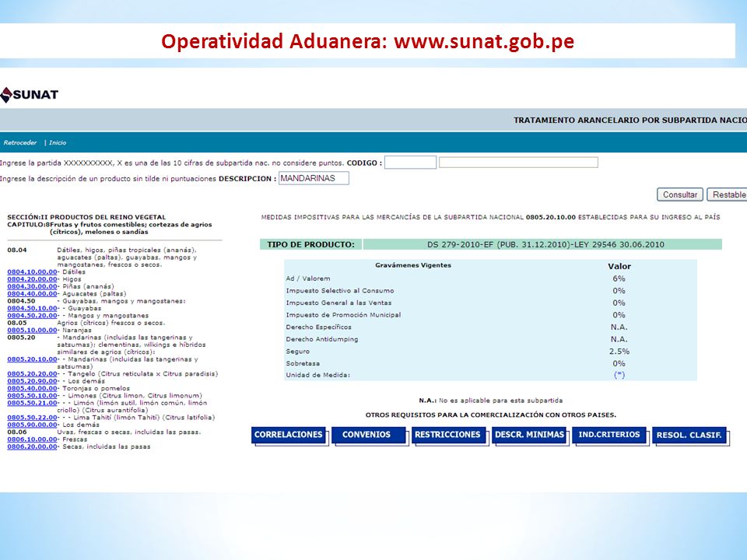Open subpartida 0805.20.90.00 Los demás
This screenshot has width=747, height=560.
(32, 381)
